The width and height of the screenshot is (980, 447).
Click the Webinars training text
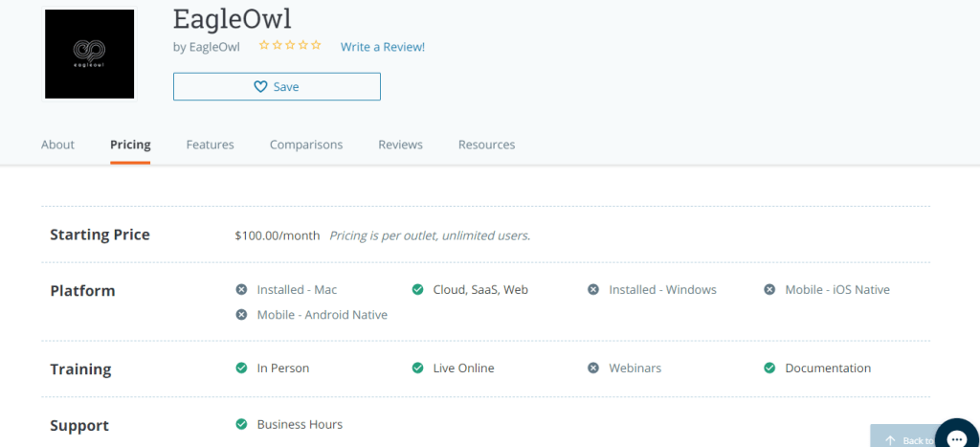point(635,369)
